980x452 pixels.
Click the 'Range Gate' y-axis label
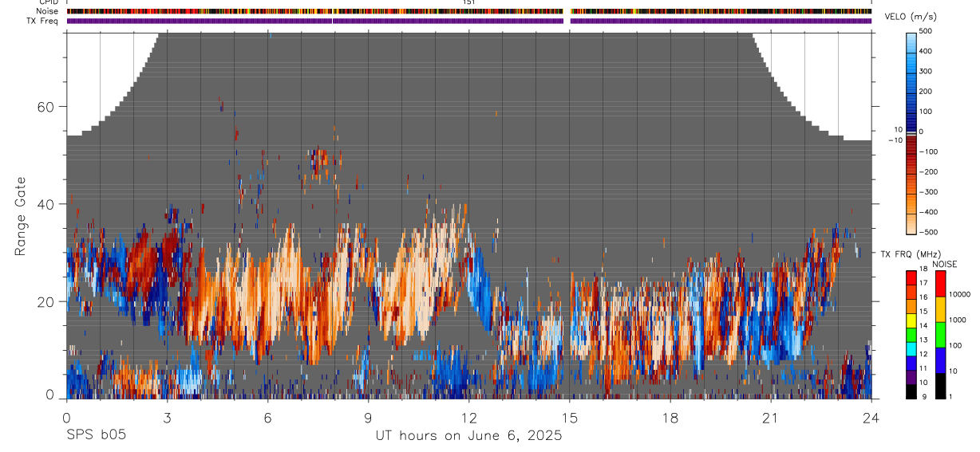[20, 216]
